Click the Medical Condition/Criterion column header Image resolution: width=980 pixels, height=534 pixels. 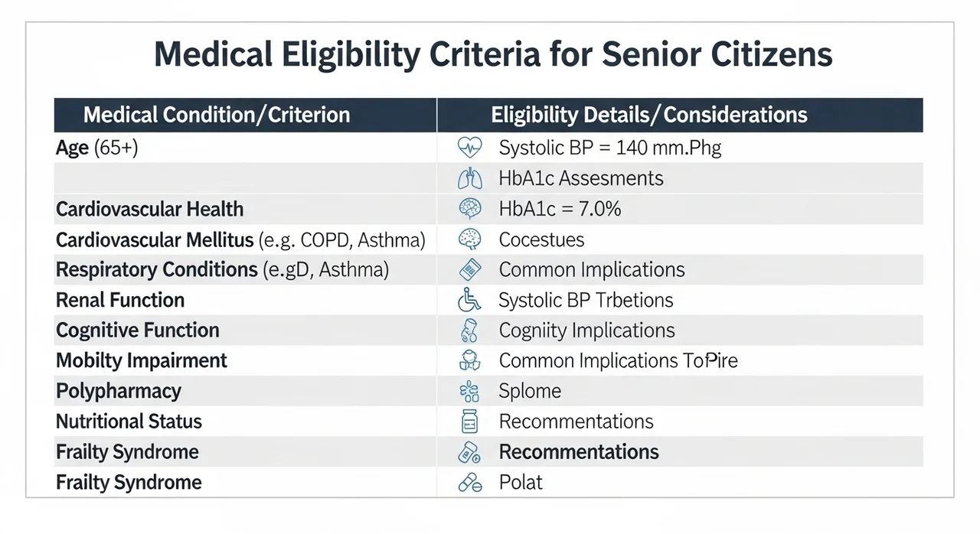coord(217,116)
